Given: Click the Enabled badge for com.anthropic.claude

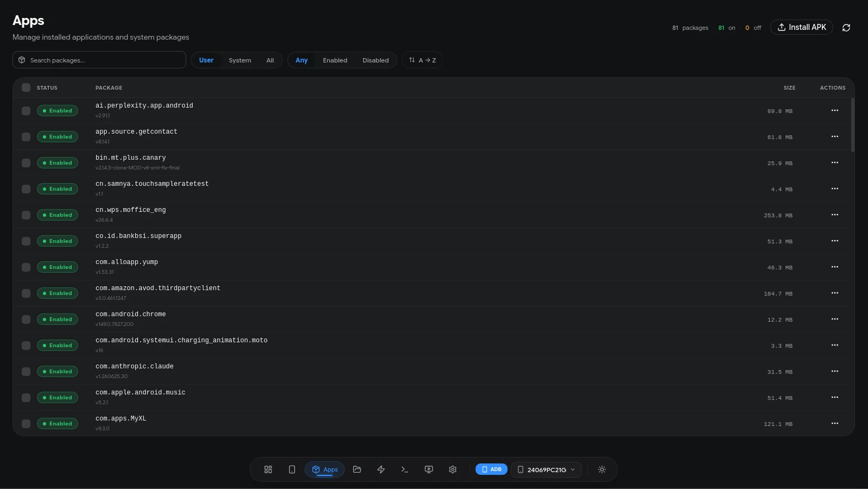Looking at the screenshot, I should 58,372.
